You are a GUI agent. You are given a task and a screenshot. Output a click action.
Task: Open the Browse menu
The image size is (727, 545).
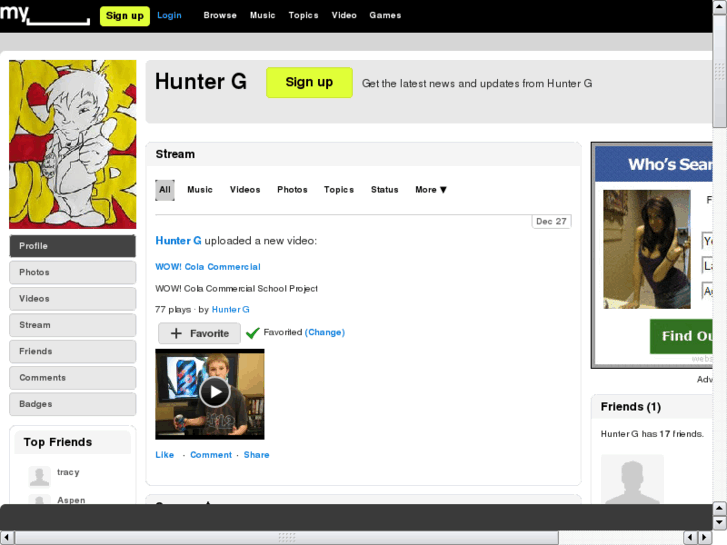(220, 15)
